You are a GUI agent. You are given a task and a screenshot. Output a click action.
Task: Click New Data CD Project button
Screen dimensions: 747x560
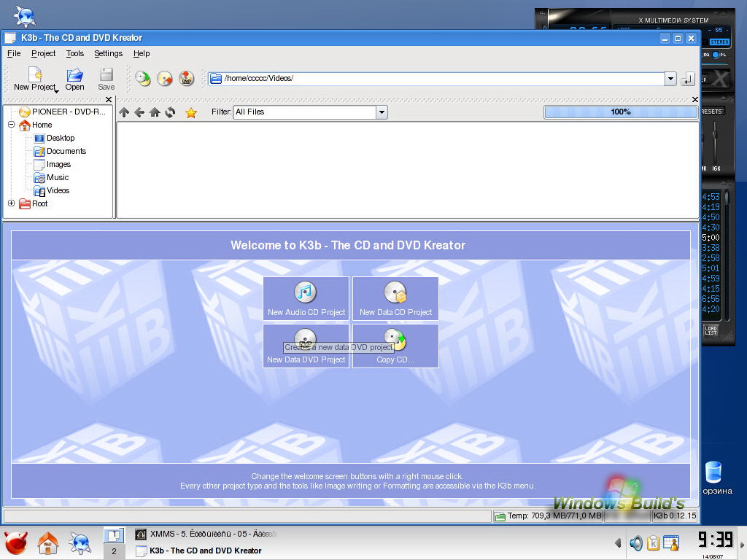(x=395, y=298)
